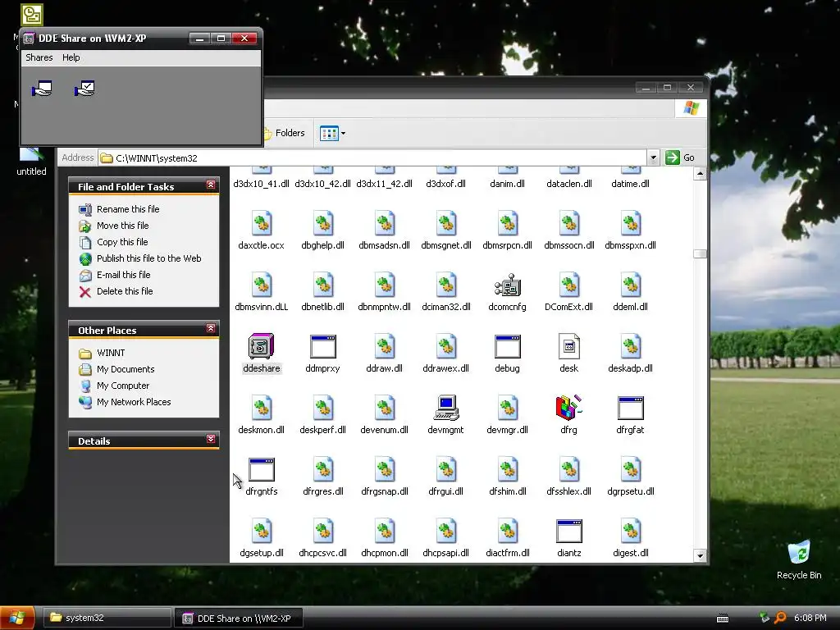840x630 pixels.
Task: Toggle the Folders pane button
Action: [x=284, y=133]
